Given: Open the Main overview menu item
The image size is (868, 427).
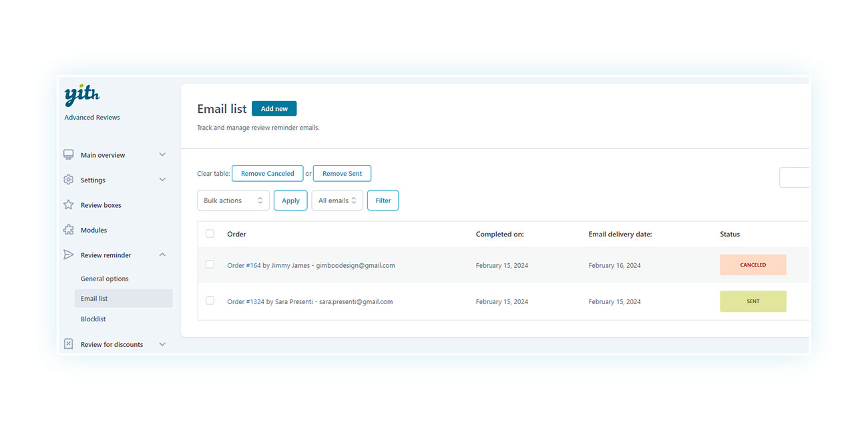Looking at the screenshot, I should [103, 155].
